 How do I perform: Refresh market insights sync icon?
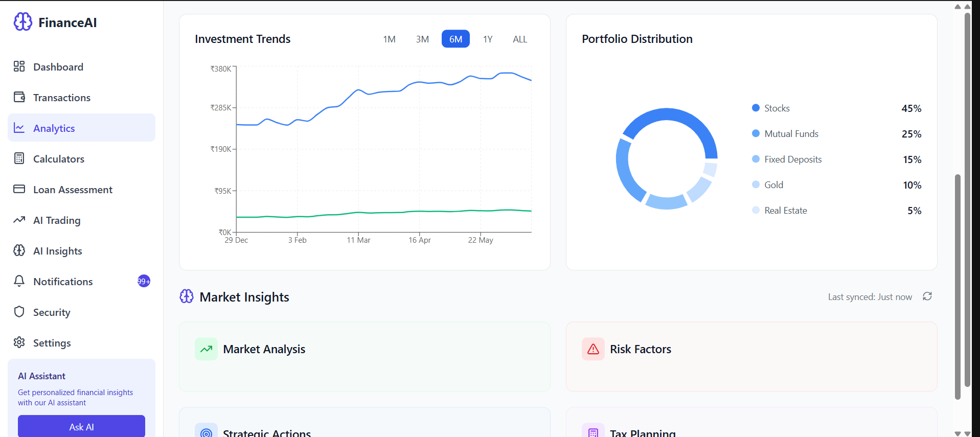(927, 296)
